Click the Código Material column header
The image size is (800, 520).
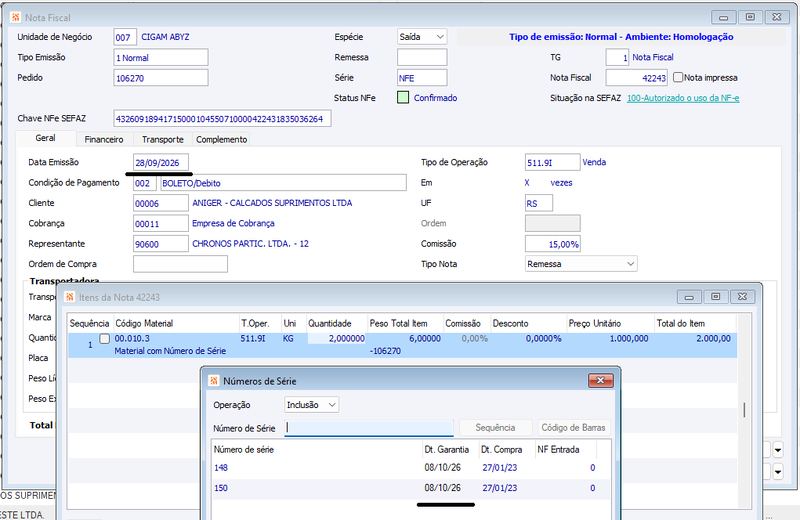pos(177,324)
